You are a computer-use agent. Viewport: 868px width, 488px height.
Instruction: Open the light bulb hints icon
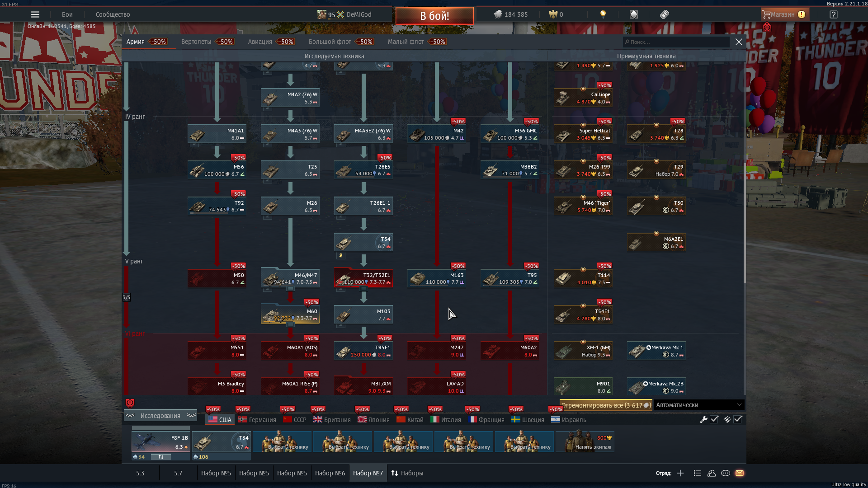point(603,14)
